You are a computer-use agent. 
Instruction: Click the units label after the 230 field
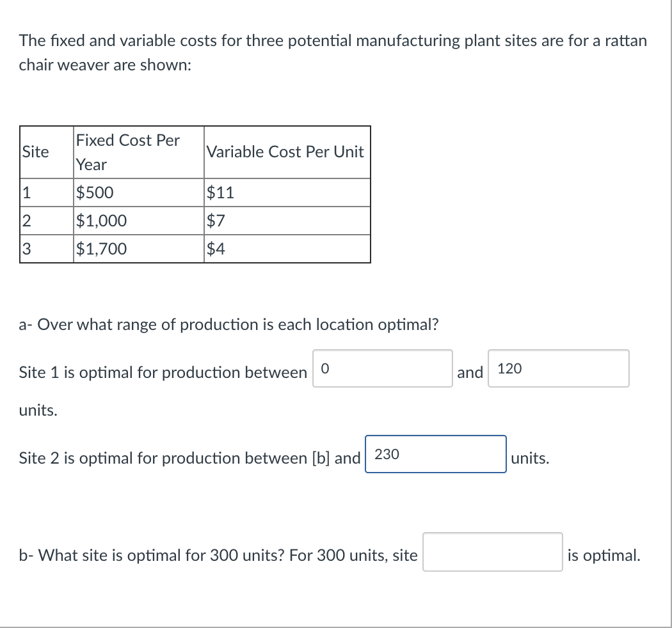pos(531,458)
